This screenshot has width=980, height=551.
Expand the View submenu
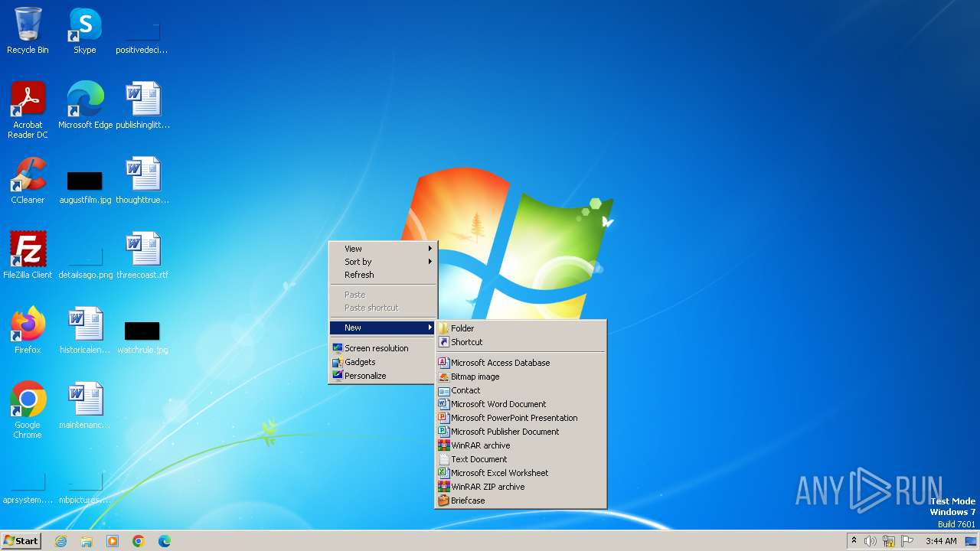point(383,249)
